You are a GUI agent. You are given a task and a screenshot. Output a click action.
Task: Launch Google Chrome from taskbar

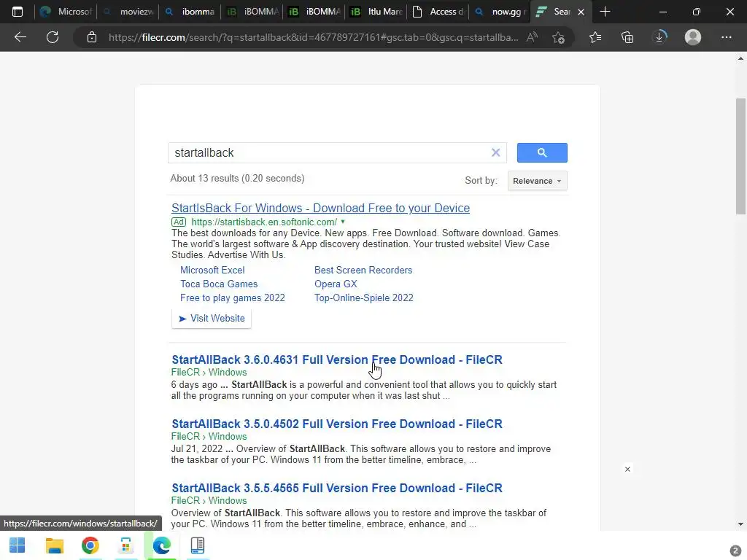tap(90, 545)
